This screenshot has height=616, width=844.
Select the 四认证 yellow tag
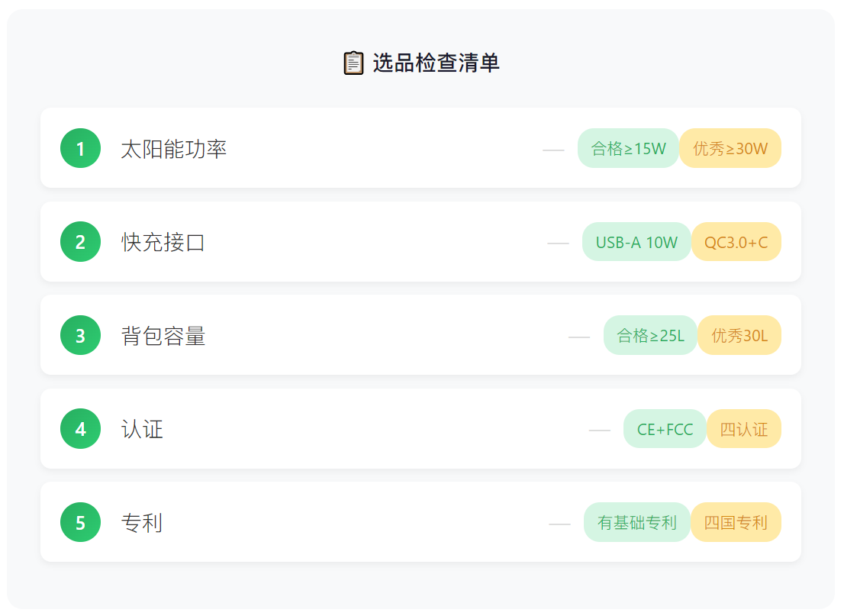tap(744, 429)
